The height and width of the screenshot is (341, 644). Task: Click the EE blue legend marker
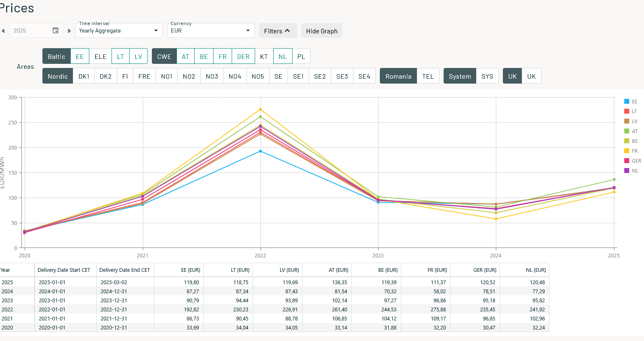627,101
